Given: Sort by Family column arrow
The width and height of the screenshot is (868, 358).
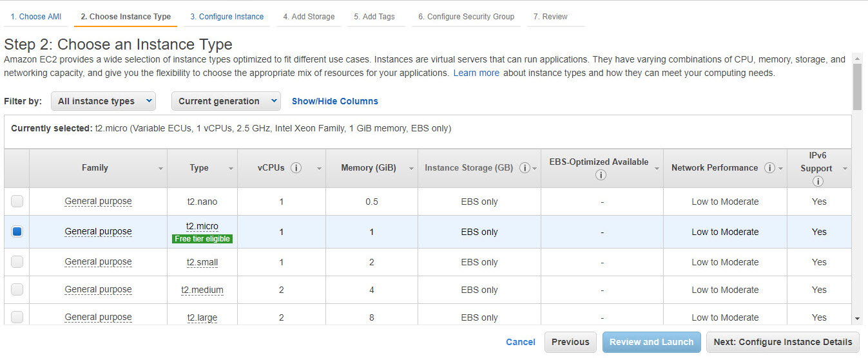Looking at the screenshot, I should tap(160, 169).
